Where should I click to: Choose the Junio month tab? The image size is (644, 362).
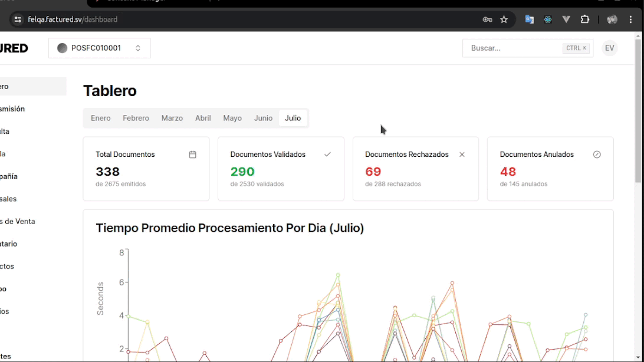click(263, 118)
